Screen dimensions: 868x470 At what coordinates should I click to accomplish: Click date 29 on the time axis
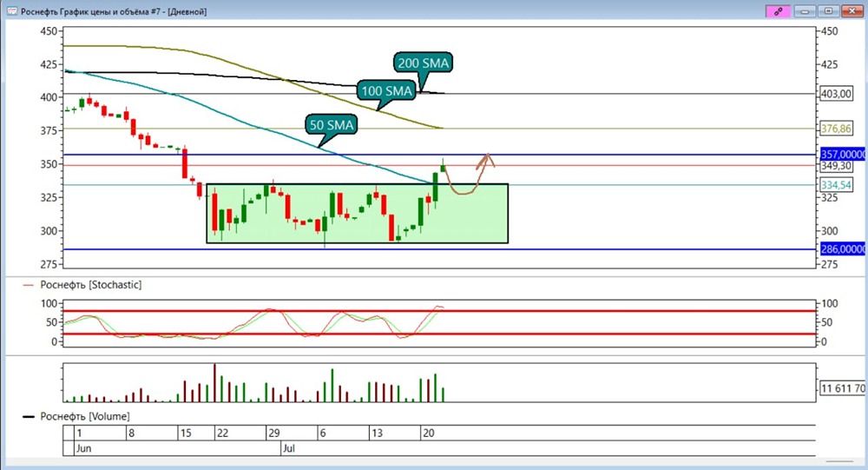click(274, 433)
